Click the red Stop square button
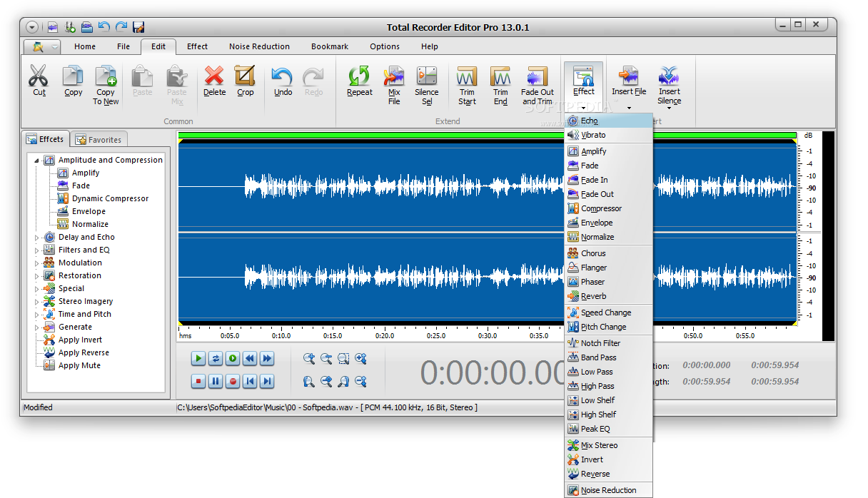The image size is (868, 498). tap(198, 382)
